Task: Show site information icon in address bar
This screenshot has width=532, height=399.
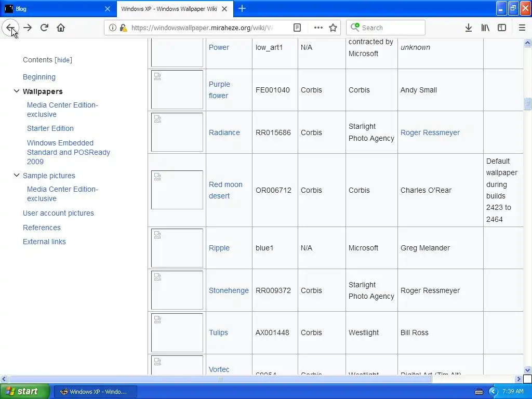Action: coord(112,28)
